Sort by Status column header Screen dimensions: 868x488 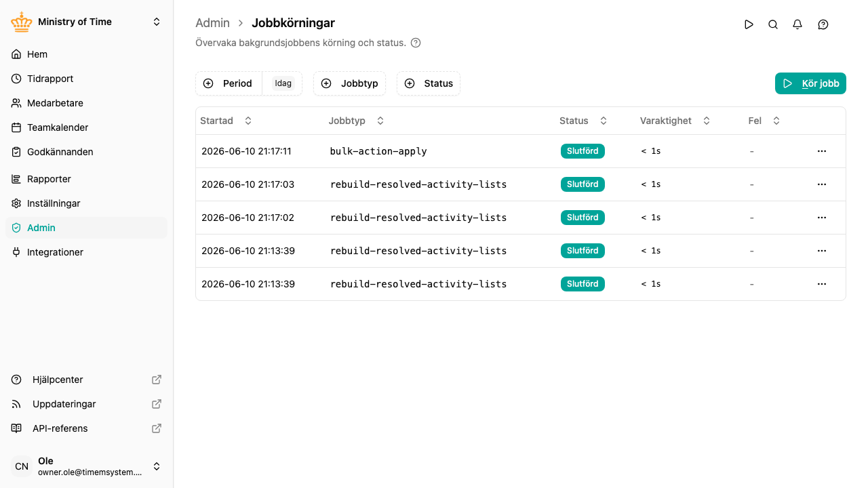(x=583, y=121)
